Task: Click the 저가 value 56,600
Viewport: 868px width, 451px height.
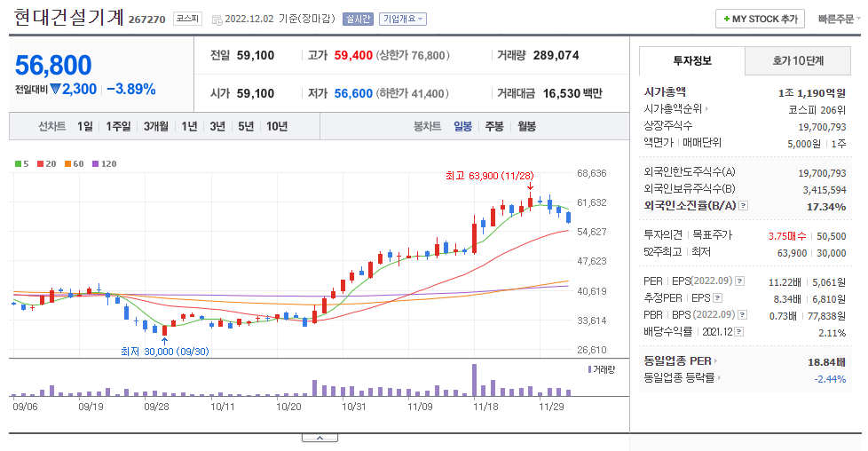Action: 353,93
